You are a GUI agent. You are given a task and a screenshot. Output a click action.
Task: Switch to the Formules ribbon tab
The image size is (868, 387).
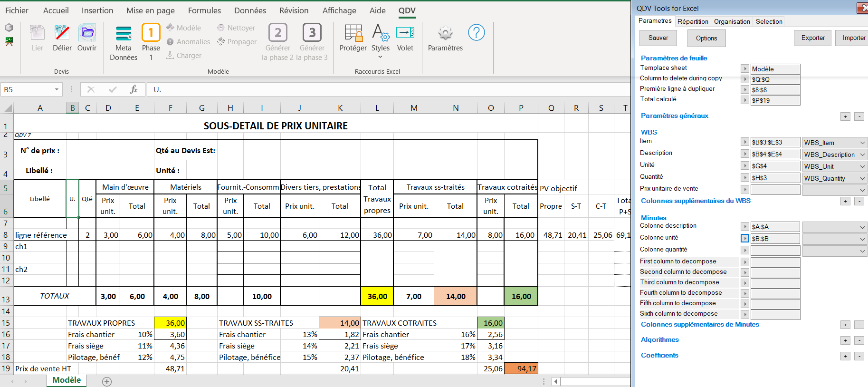(x=204, y=10)
